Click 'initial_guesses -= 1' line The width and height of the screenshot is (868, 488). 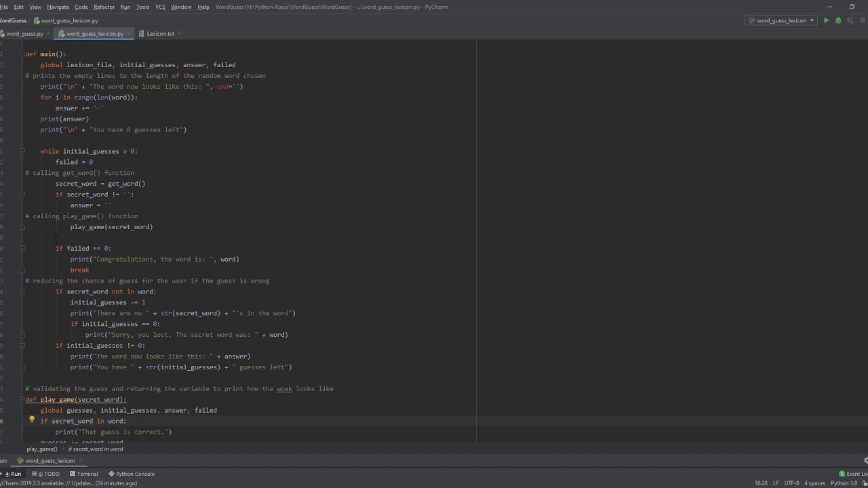tap(108, 302)
